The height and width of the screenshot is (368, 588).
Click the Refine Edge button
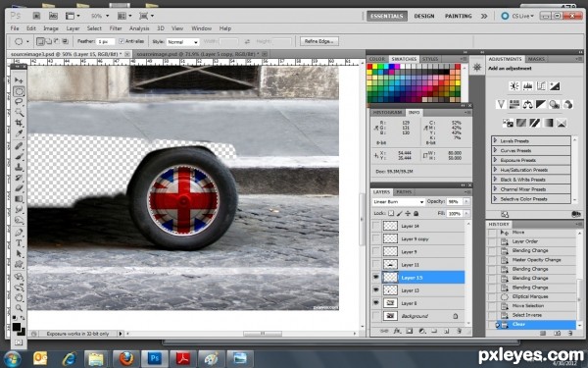[319, 41]
